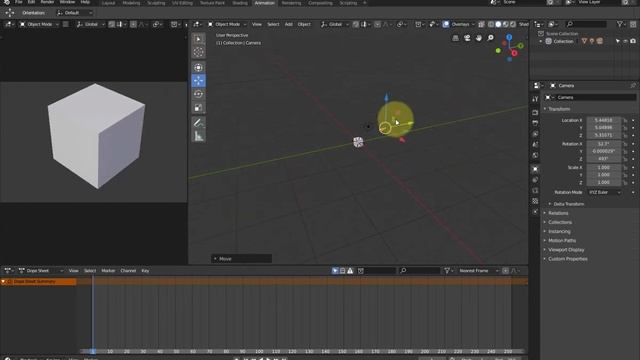Activate the Scale tool
The height and width of the screenshot is (360, 640).
[x=198, y=108]
